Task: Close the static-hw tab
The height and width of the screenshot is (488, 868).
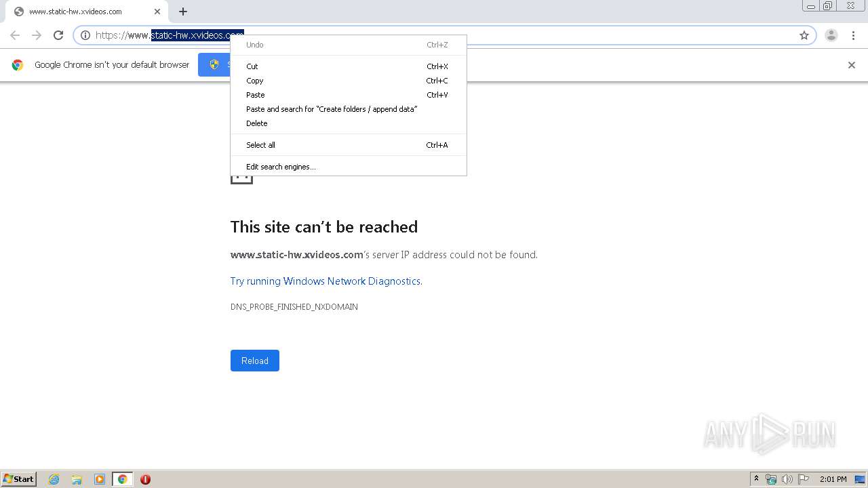Action: point(157,12)
